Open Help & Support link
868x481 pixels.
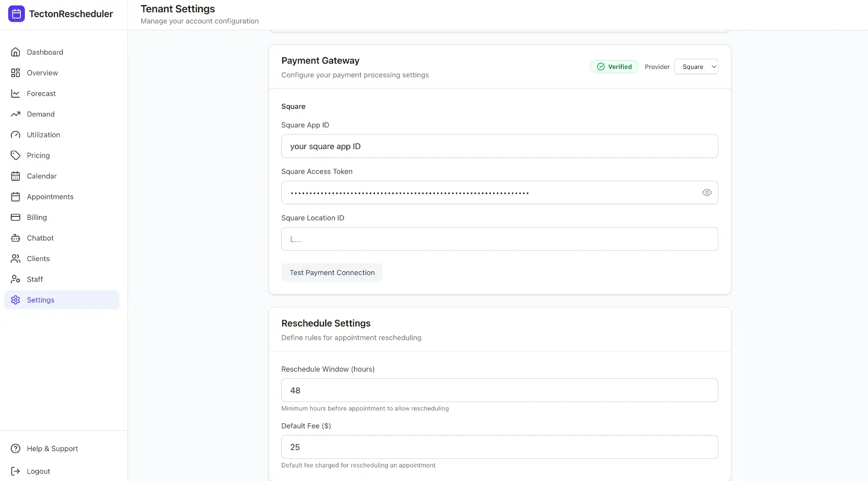tap(61, 448)
